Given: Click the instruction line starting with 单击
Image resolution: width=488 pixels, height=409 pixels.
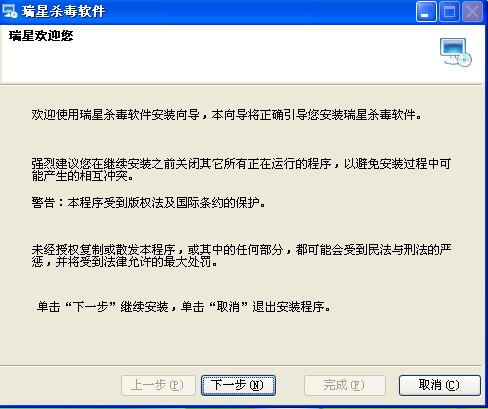Looking at the screenshot, I should pyautogui.click(x=184, y=307).
